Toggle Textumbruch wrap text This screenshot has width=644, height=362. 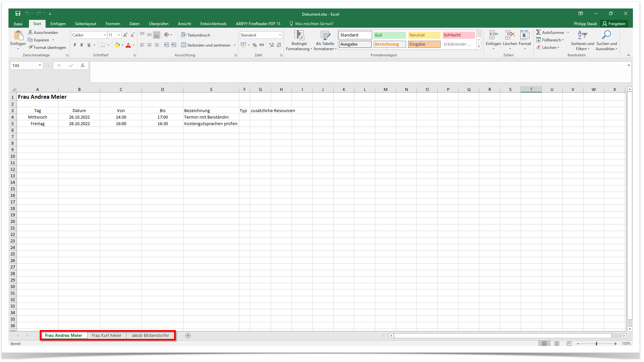[x=196, y=35]
